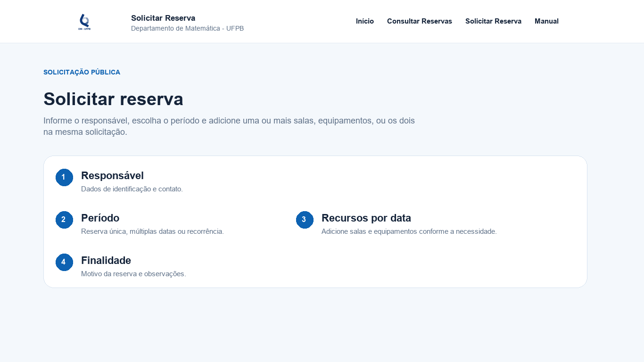Click the header title Solicitar Reserva
Viewport: 644px width, 362px height.
163,18
